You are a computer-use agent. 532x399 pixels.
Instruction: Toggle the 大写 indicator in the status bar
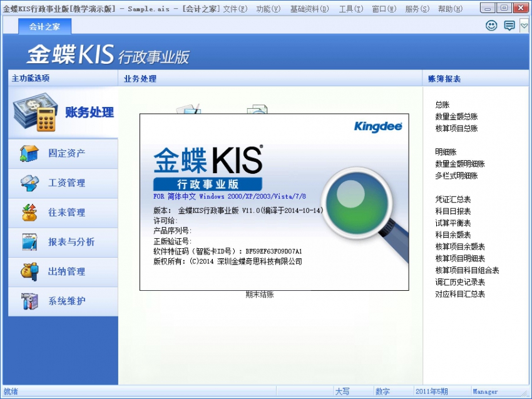pyautogui.click(x=341, y=391)
